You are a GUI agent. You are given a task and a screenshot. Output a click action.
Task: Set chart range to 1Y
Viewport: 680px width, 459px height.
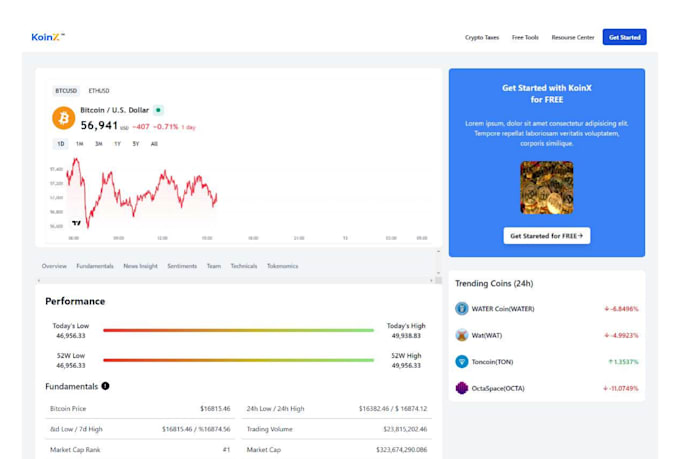(117, 144)
